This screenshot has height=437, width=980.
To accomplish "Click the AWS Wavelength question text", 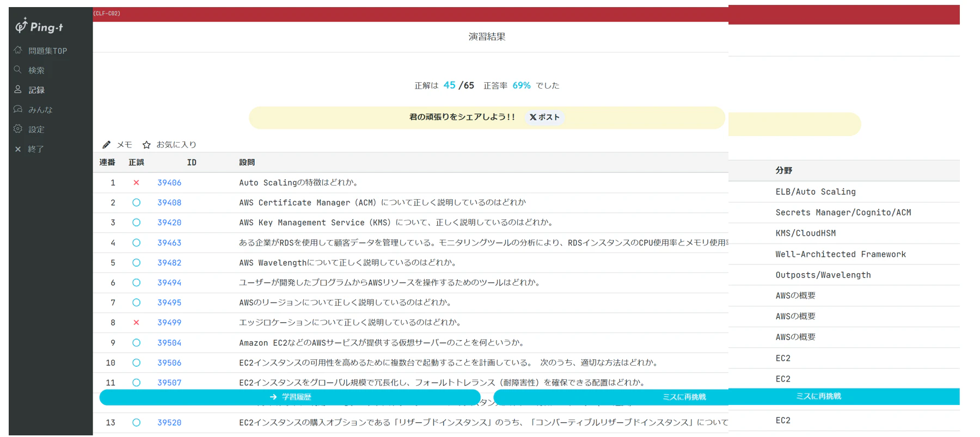I will [348, 263].
